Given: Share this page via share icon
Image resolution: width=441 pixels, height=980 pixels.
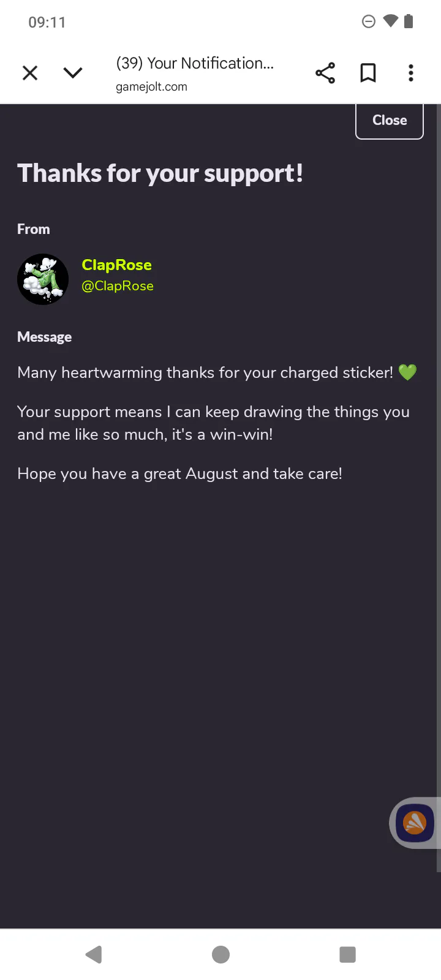Looking at the screenshot, I should pos(325,73).
